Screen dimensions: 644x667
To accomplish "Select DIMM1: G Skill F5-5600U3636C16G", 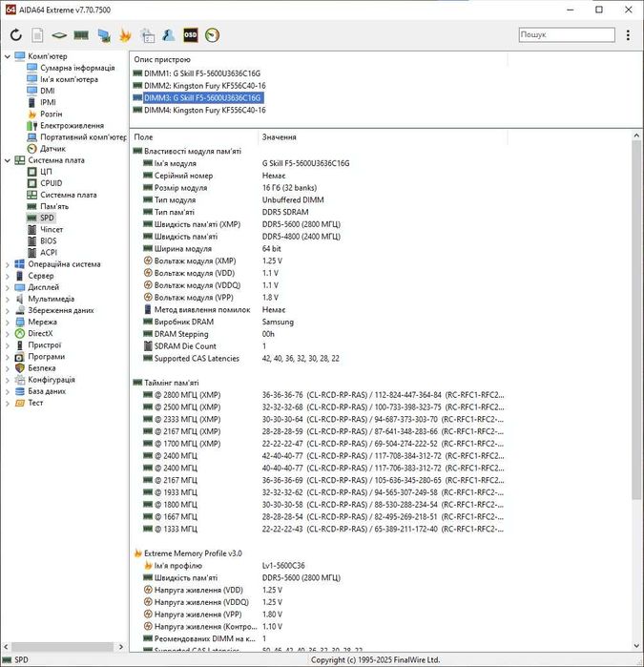I will tap(202, 73).
